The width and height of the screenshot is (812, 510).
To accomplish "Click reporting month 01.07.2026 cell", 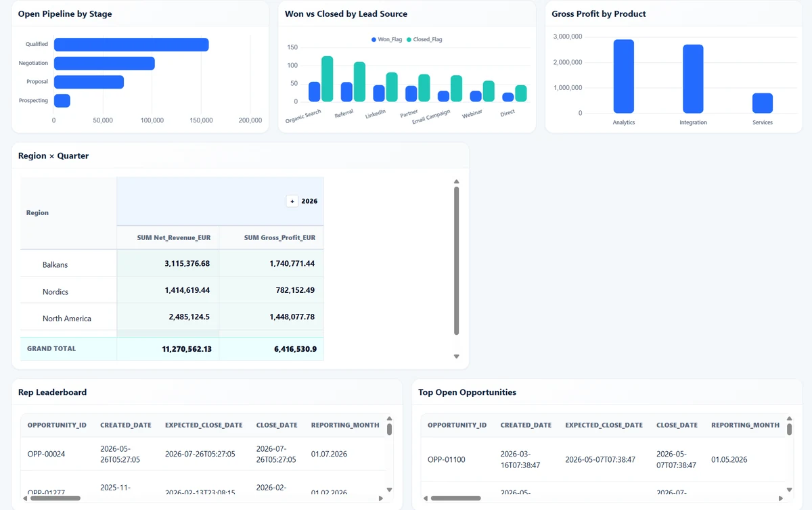I will tap(329, 454).
